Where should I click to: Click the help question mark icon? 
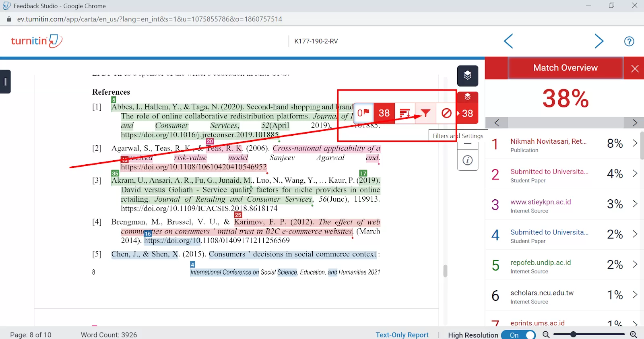pyautogui.click(x=629, y=41)
